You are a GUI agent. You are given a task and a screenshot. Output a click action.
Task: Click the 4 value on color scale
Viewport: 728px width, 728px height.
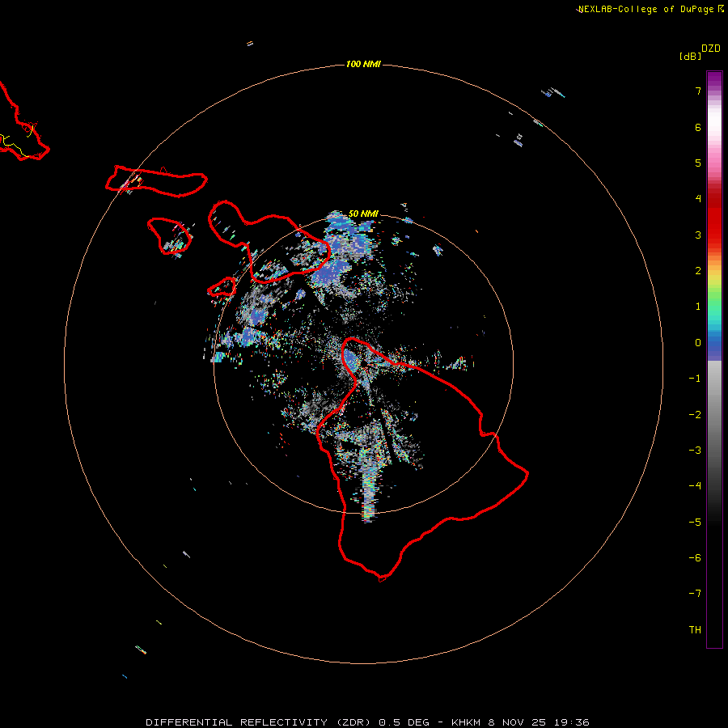coord(698,199)
